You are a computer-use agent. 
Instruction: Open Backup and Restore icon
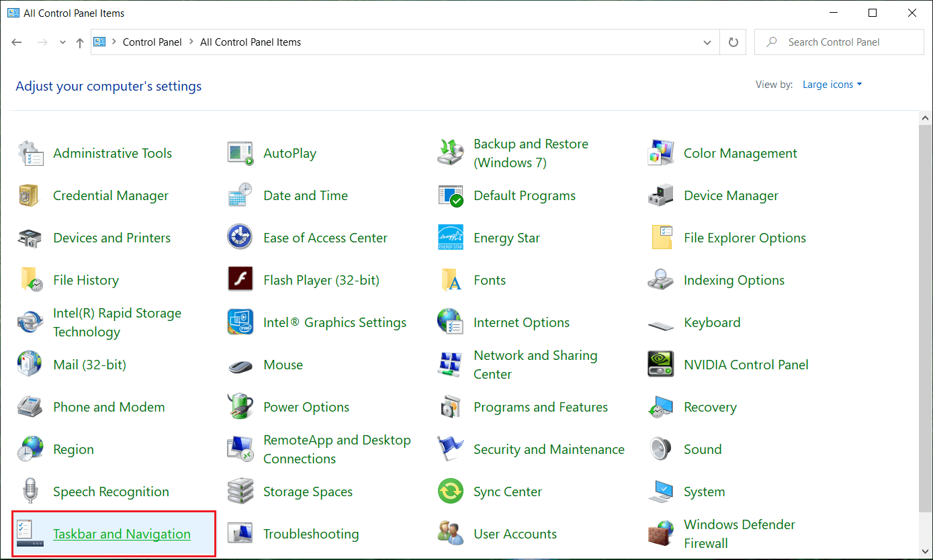(x=451, y=153)
